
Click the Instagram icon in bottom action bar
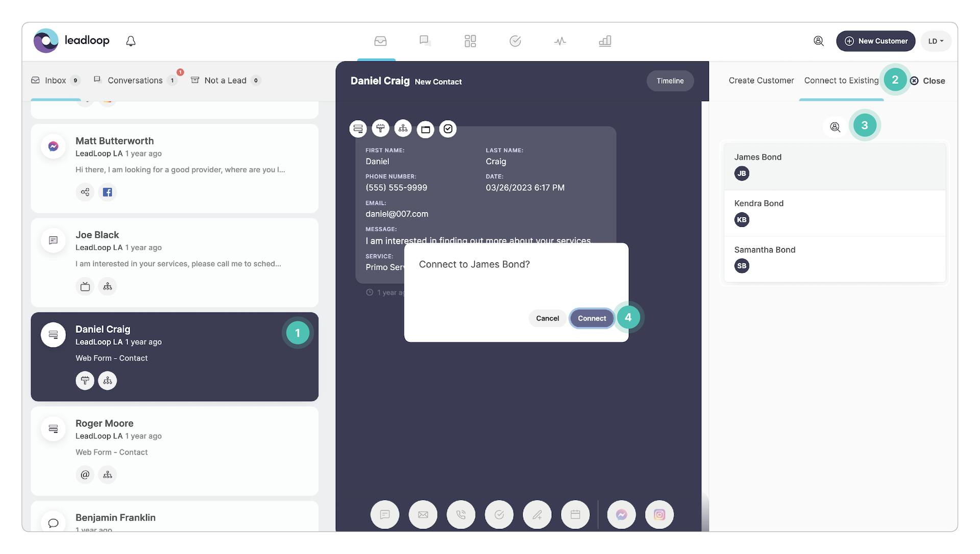pyautogui.click(x=659, y=515)
